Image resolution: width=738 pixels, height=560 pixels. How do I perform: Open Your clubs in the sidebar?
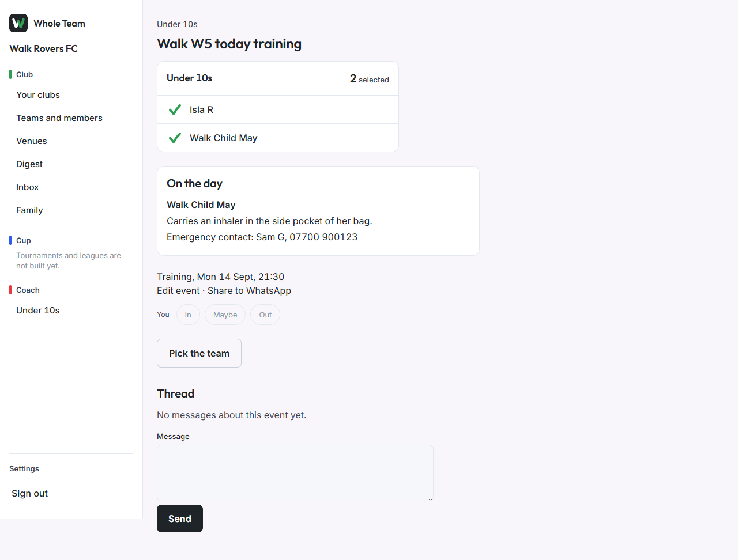(x=38, y=95)
